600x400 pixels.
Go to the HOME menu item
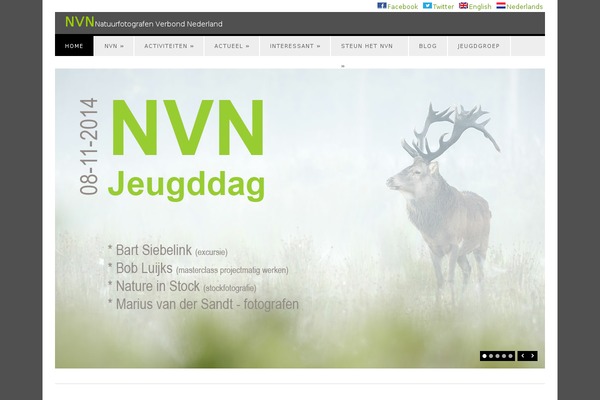click(x=74, y=46)
